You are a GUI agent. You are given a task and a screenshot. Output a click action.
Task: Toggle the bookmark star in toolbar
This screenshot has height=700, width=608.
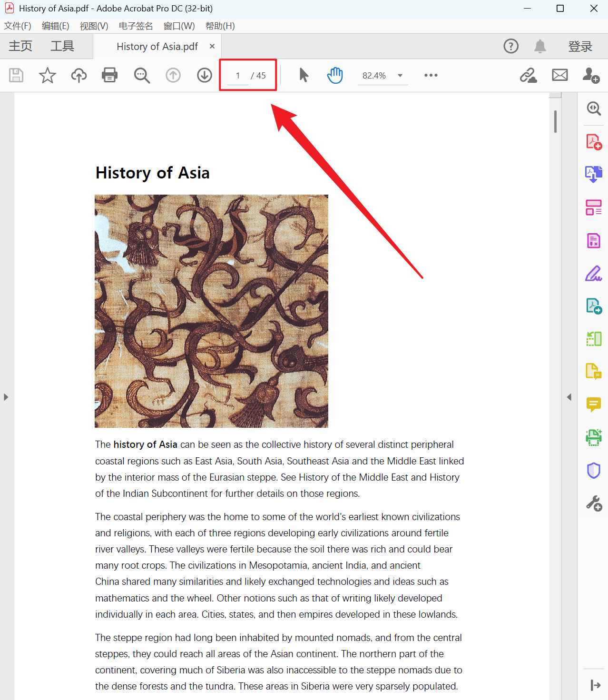click(47, 75)
